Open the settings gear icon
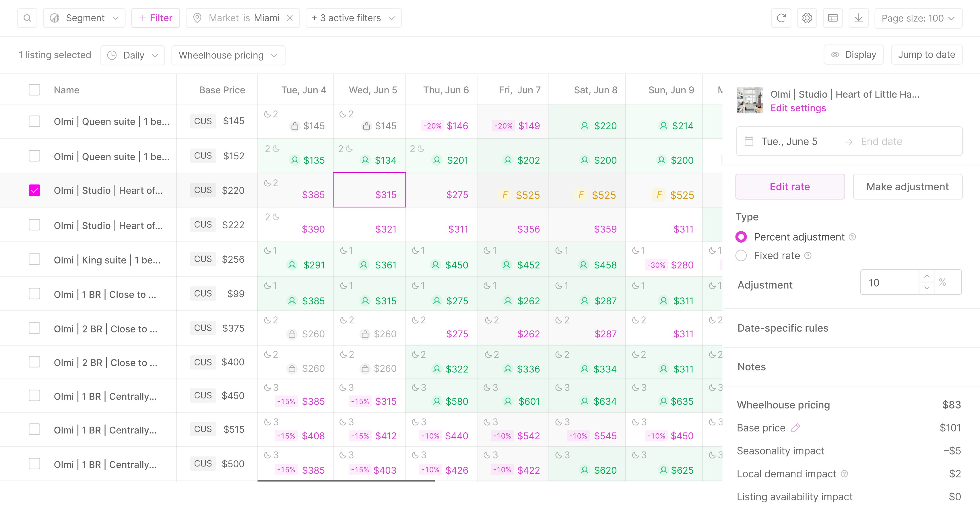 pos(807,18)
